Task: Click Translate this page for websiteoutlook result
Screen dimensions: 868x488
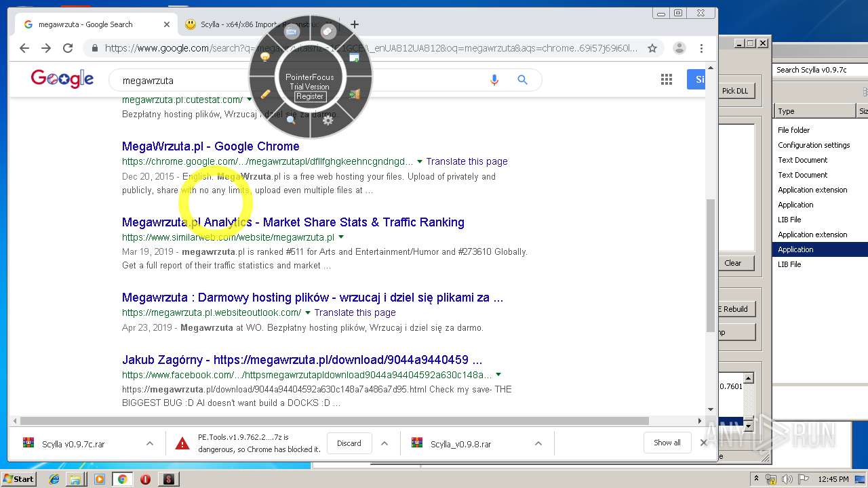Action: (355, 312)
